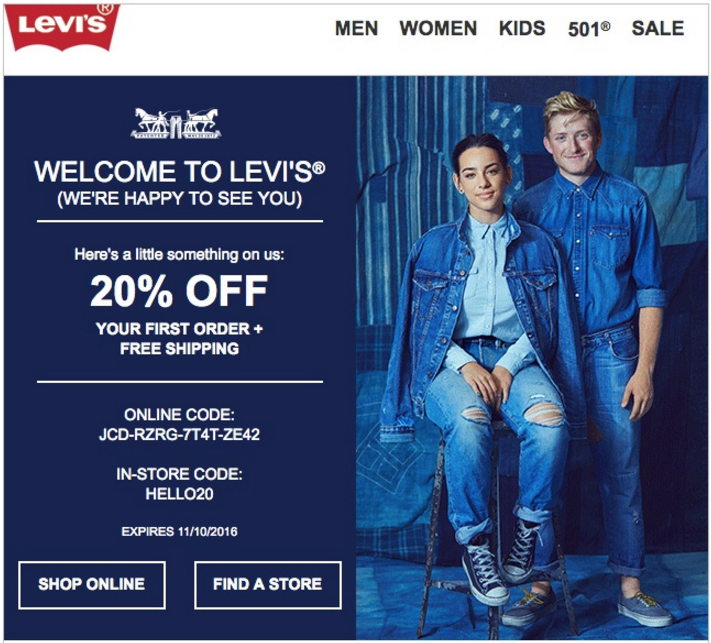This screenshot has width=711, height=643.
Task: Click the in-store code HELLO20
Action: tap(180, 494)
